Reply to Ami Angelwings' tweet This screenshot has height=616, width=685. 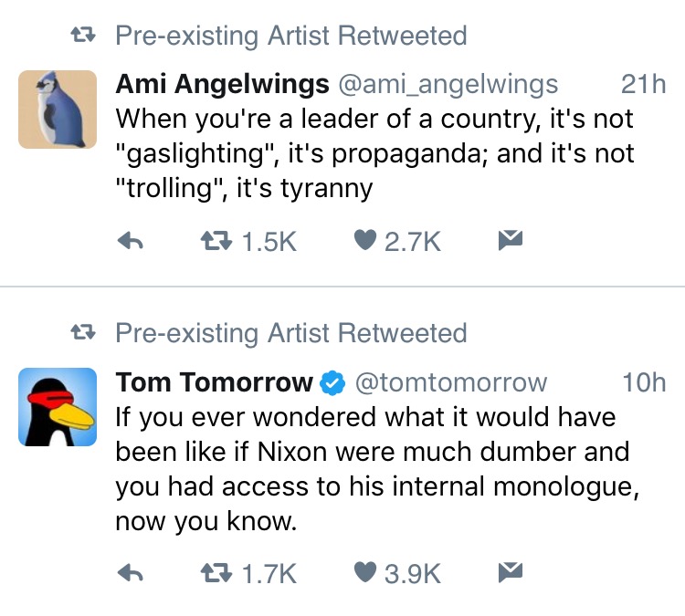(131, 241)
